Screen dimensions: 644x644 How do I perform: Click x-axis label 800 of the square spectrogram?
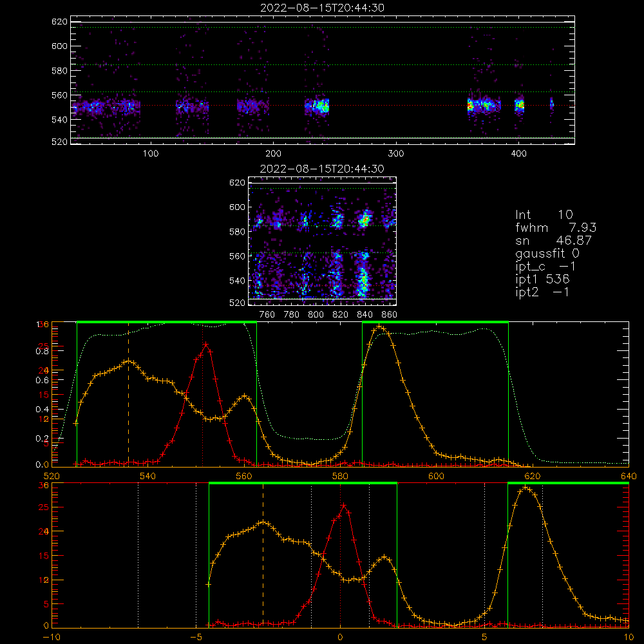coord(316,315)
